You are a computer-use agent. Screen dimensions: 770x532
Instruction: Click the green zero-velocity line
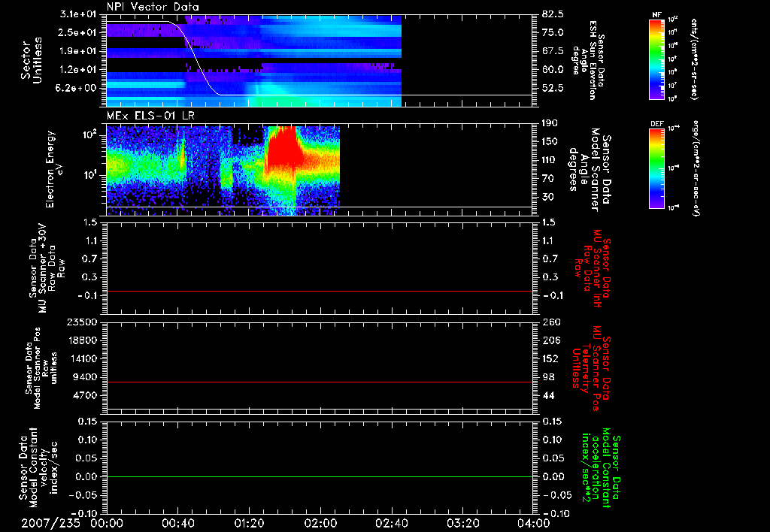point(320,476)
